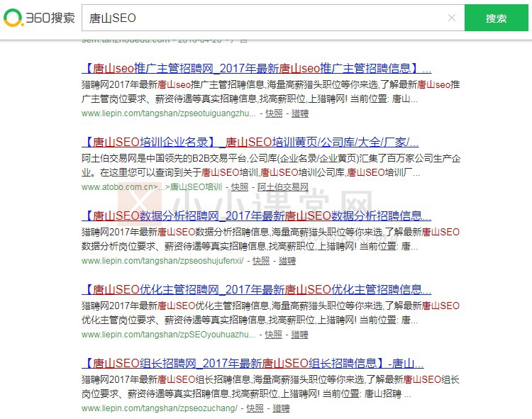Click the green 搜索 button
Image resolution: width=532 pixels, height=419 pixels.
click(496, 18)
